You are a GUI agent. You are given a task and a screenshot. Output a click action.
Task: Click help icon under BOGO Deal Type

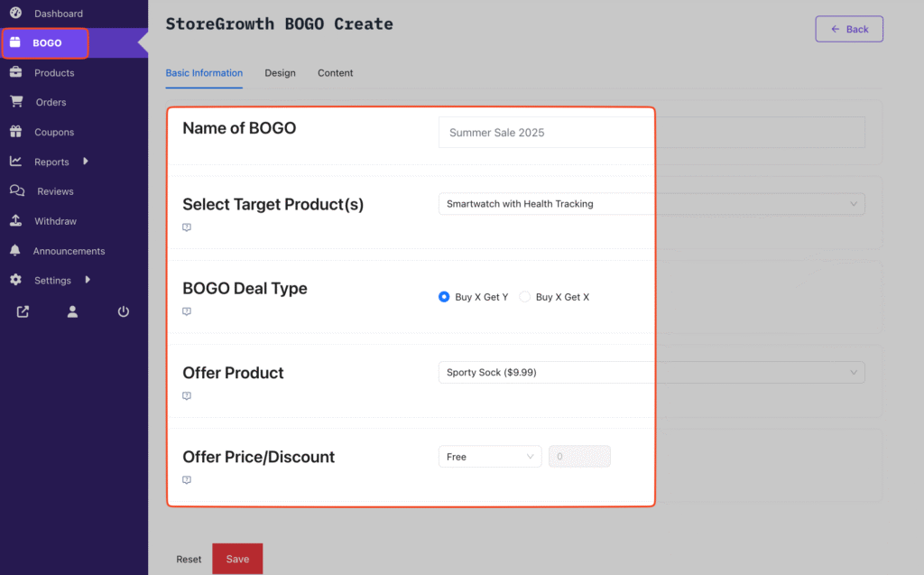187,311
